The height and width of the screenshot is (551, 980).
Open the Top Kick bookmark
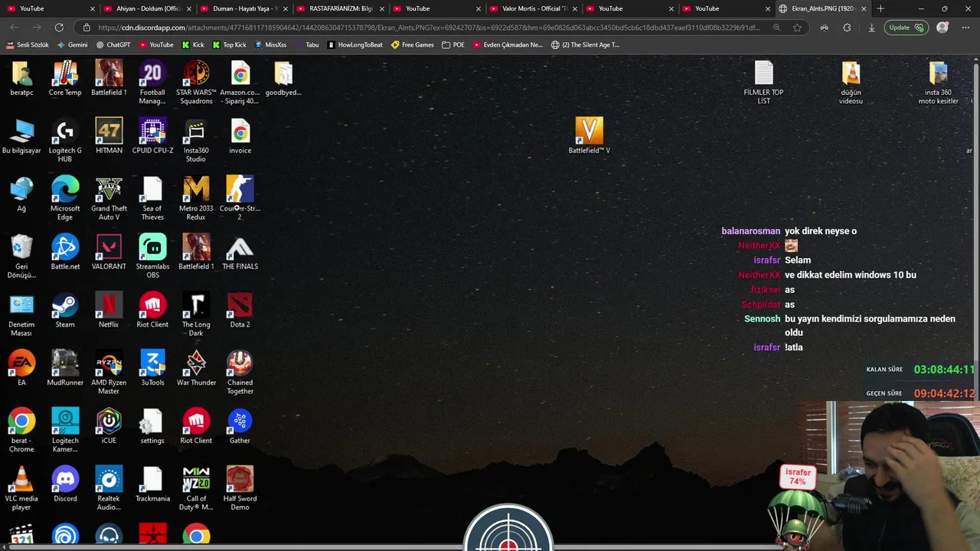click(x=229, y=45)
